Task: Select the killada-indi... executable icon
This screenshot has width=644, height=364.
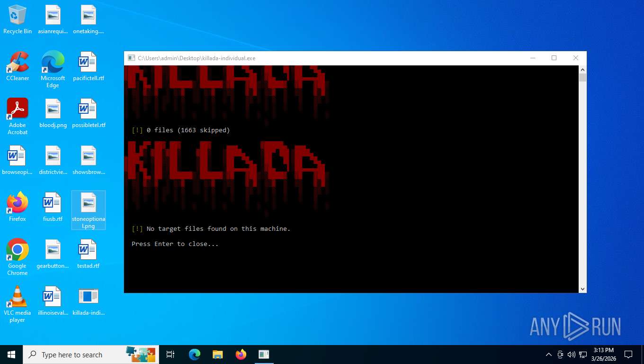Action: [89, 301]
